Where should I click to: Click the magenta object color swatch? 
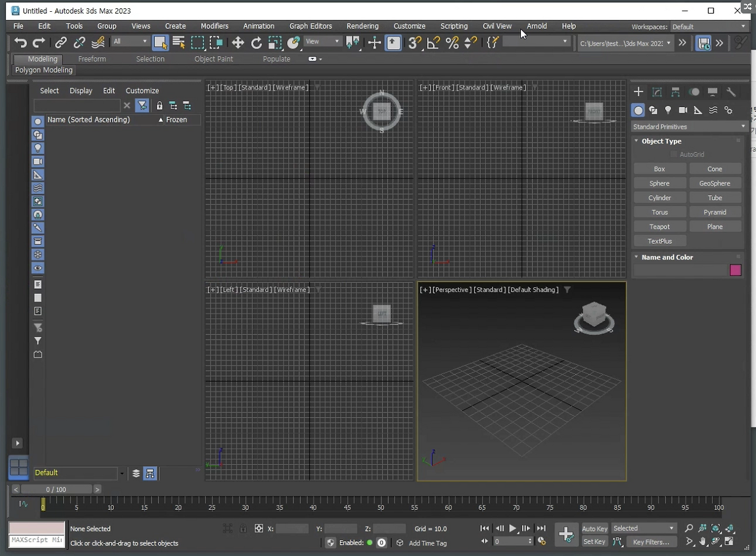click(735, 270)
